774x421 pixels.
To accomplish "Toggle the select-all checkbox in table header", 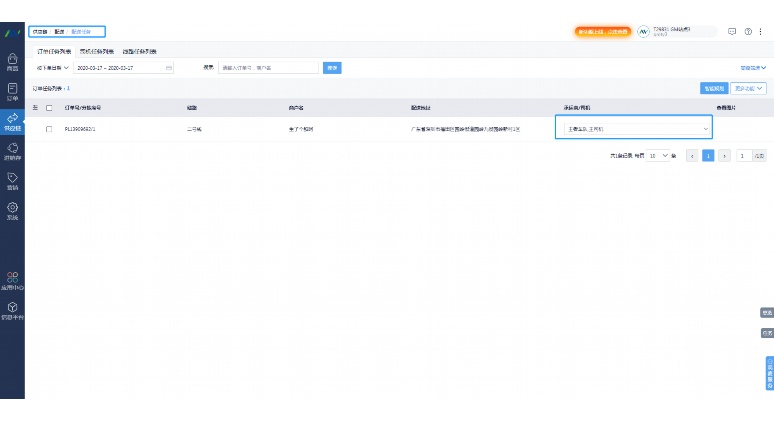I will [49, 108].
